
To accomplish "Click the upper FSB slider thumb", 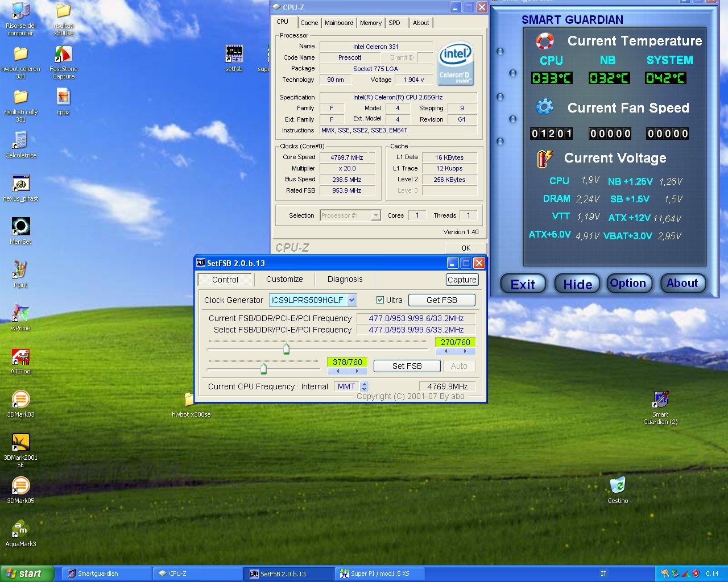I will (286, 348).
